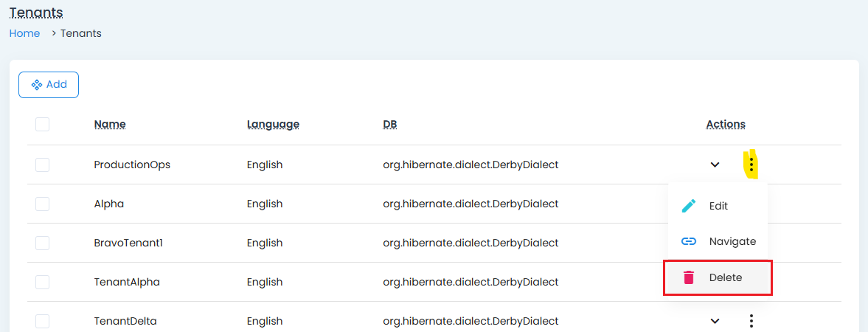
Task: Click the Actions column header
Action: (726, 124)
